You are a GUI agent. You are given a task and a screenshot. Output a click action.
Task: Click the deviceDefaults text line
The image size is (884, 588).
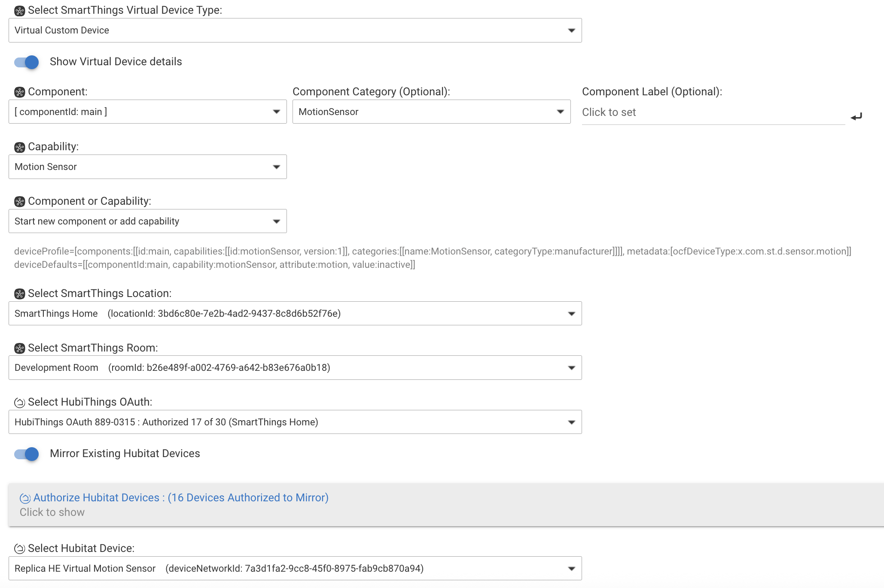(215, 265)
